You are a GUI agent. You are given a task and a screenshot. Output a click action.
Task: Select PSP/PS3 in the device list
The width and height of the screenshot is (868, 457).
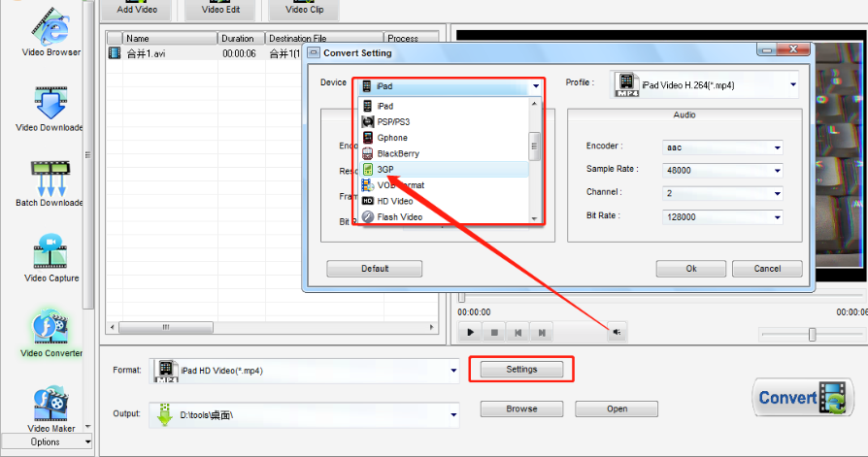tap(444, 121)
